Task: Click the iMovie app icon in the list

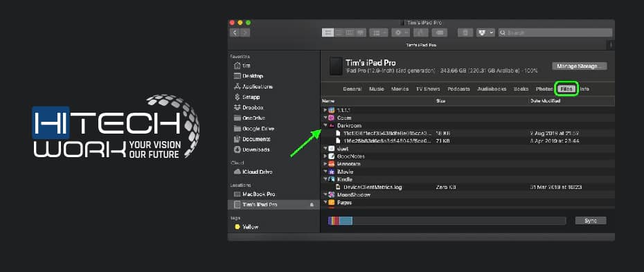Action: (332, 172)
